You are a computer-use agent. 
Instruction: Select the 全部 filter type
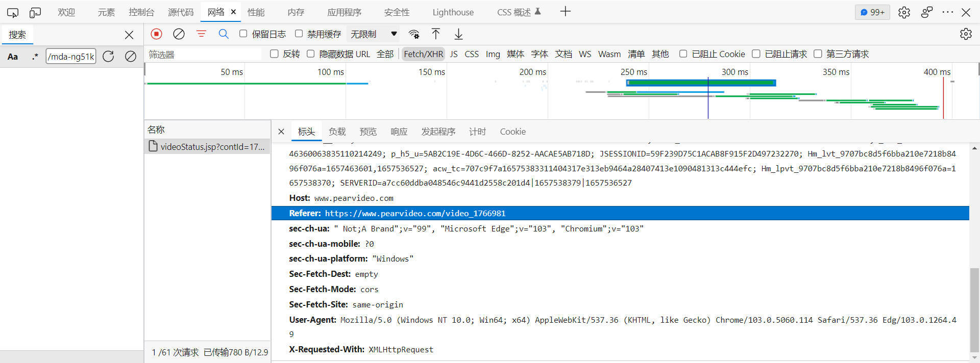(x=385, y=54)
